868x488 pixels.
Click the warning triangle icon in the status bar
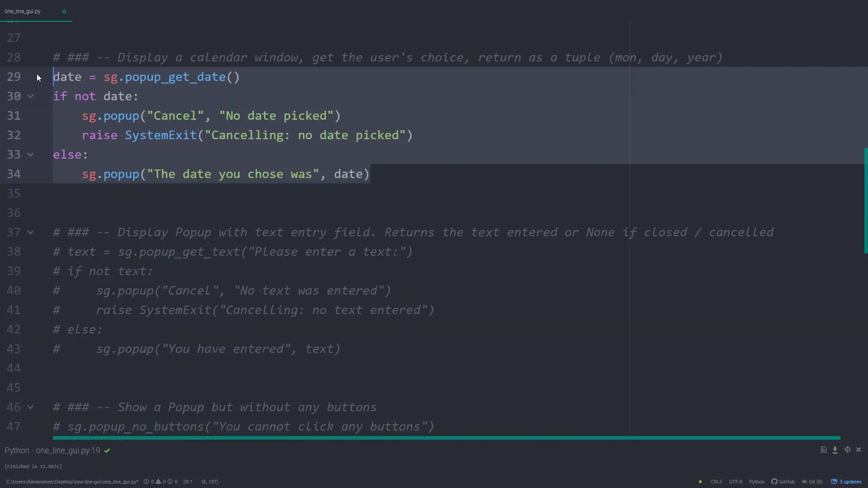coord(158,482)
